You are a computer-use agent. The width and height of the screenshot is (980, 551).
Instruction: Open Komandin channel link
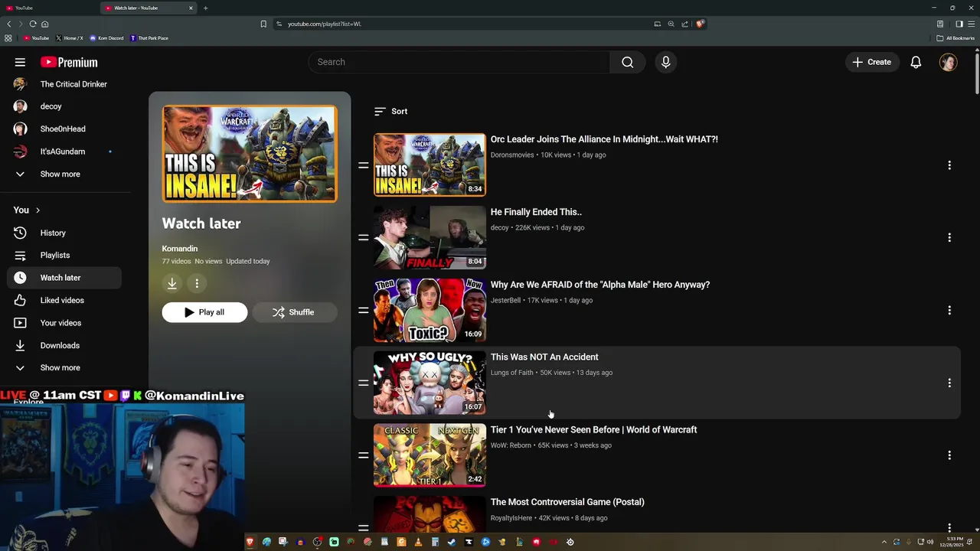tap(180, 249)
